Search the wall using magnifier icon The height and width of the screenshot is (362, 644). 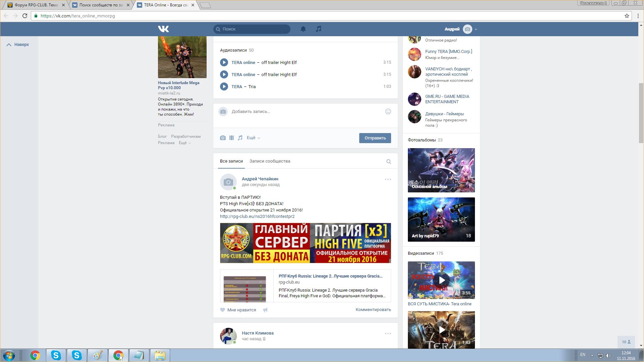[388, 162]
